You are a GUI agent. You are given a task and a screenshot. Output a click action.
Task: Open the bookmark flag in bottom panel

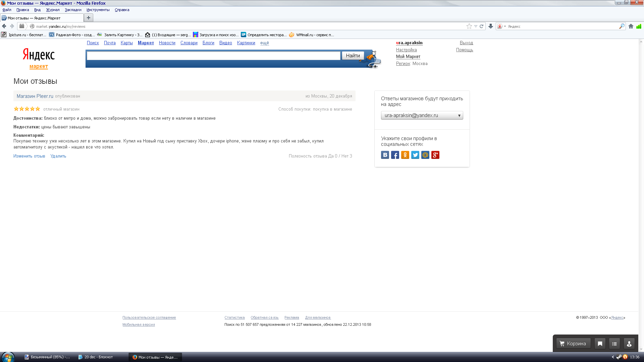[x=600, y=344]
